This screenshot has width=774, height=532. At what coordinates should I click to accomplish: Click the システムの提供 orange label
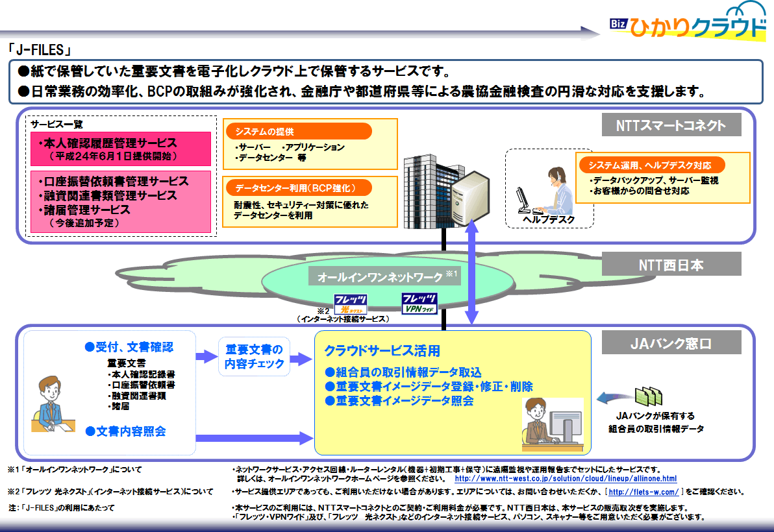[298, 132]
